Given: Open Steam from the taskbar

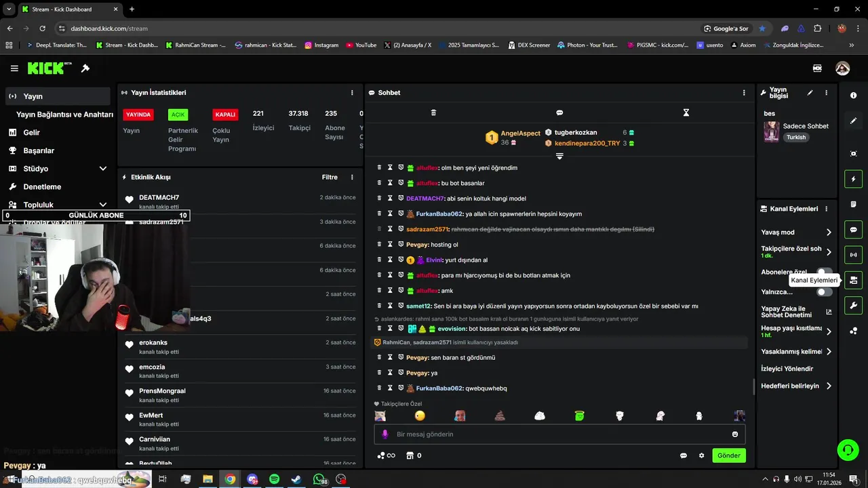Looking at the screenshot, I should [296, 479].
